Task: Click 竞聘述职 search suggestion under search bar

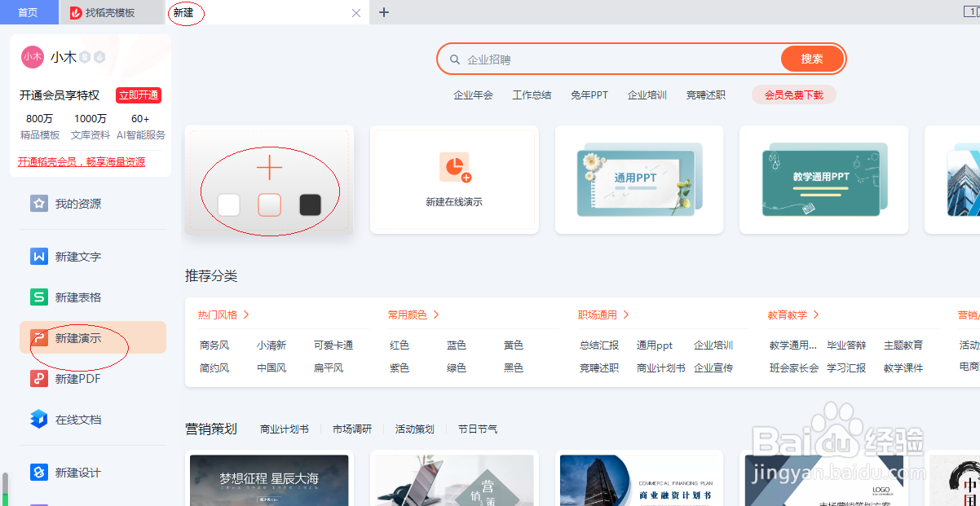Action: (706, 95)
